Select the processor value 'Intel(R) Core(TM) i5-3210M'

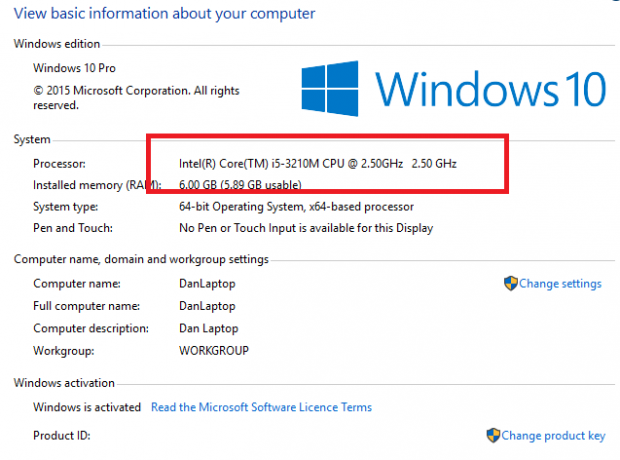[x=318, y=164]
